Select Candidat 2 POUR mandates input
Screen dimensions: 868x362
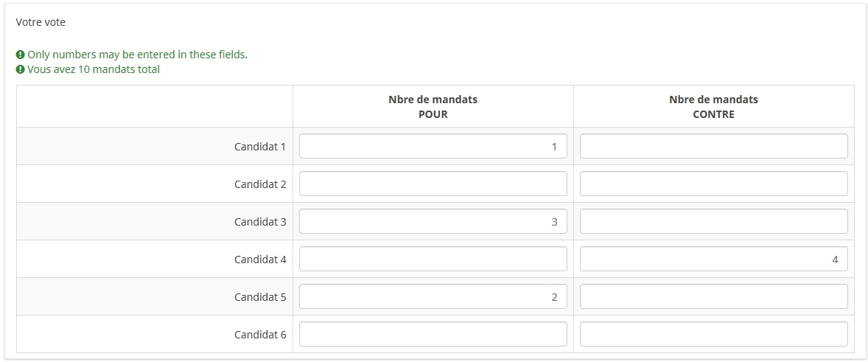[433, 184]
